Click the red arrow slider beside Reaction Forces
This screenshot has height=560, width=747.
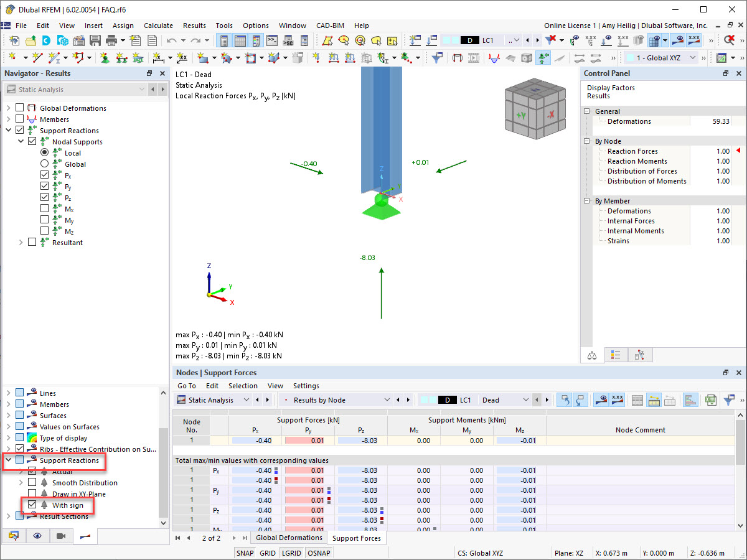[737, 151]
